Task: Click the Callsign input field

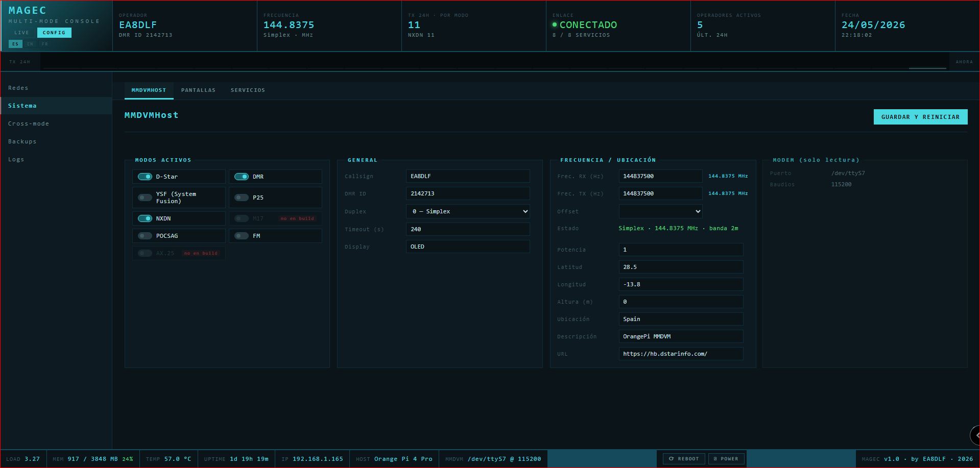Action: pos(468,176)
